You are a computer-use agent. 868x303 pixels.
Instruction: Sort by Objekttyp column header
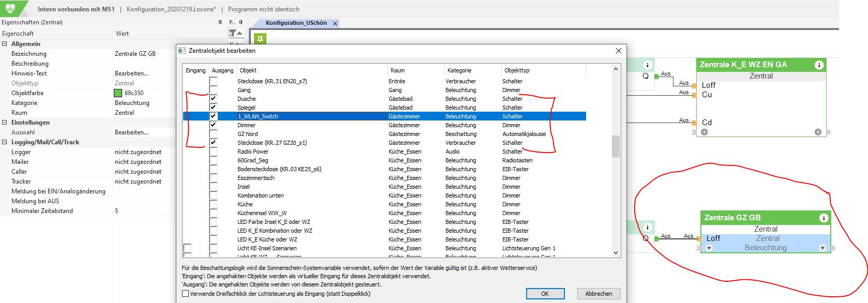pyautogui.click(x=517, y=70)
